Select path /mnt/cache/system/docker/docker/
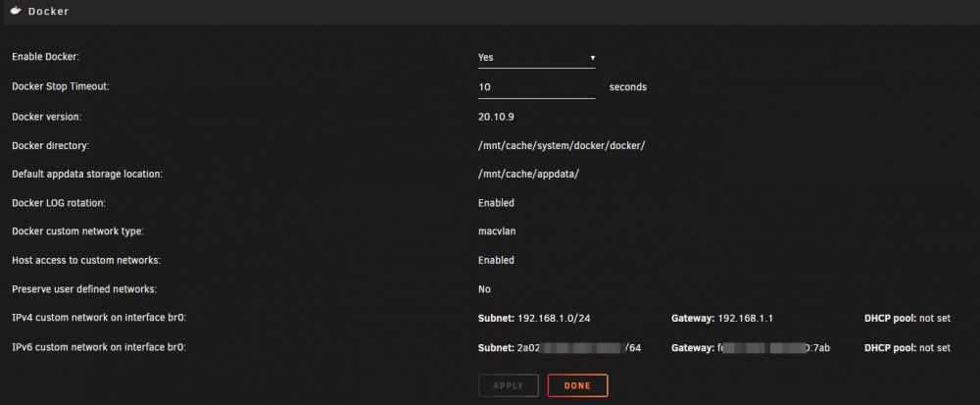 [x=562, y=146]
